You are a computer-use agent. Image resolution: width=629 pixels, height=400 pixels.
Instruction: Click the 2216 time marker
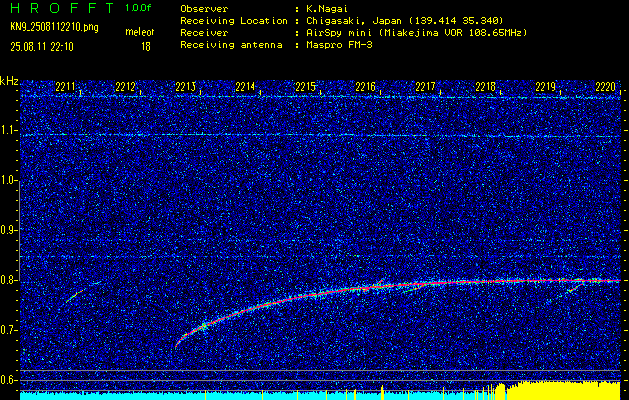365,87
